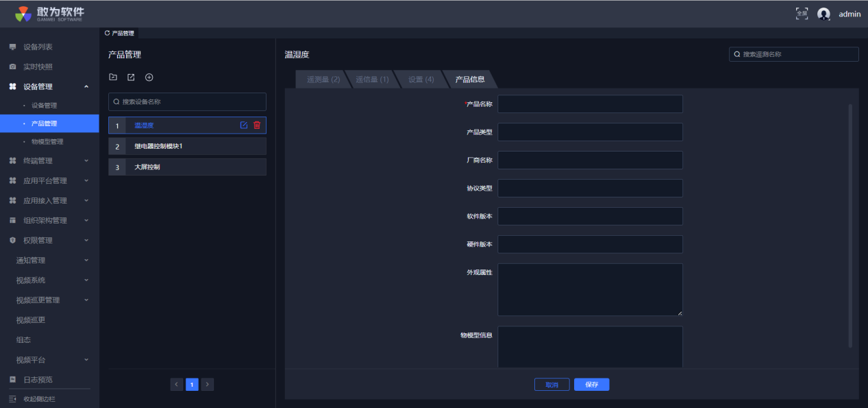
Task: Open the admin user avatar
Action: point(823,14)
